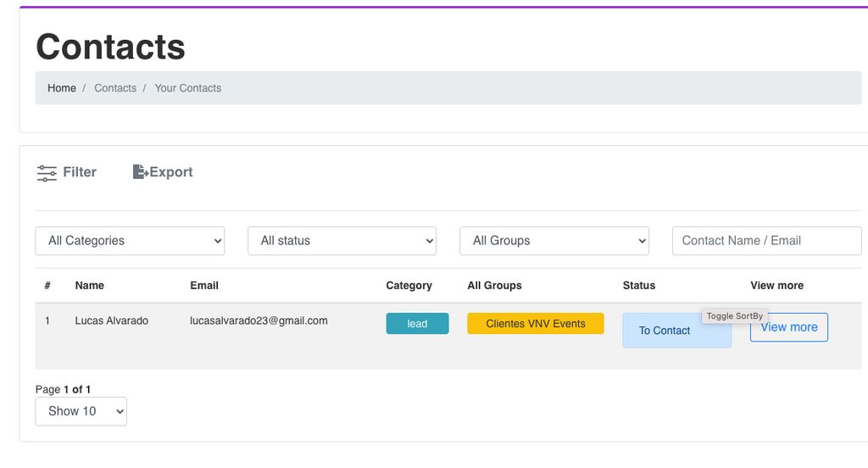Sort by the All Groups column header
Screen dimensions: 868x468
(x=494, y=286)
